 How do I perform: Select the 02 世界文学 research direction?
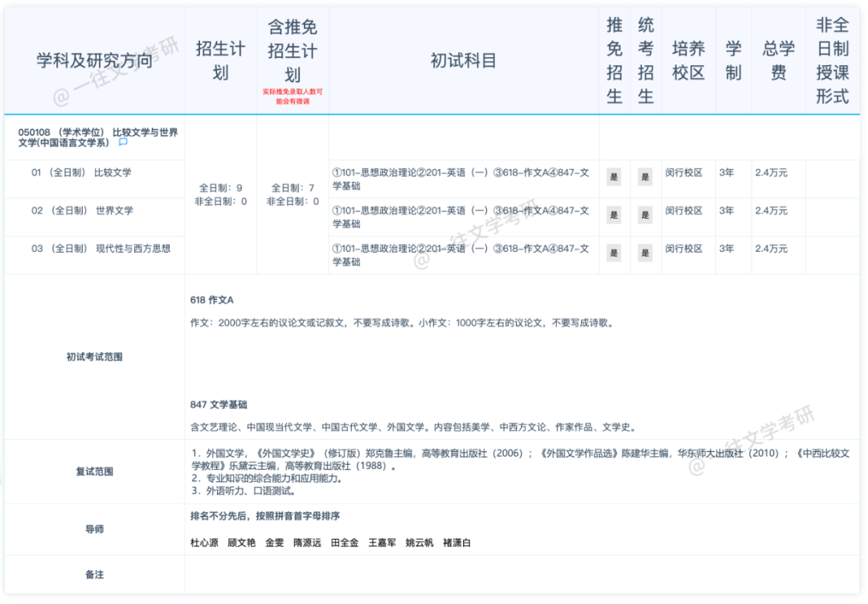point(82,211)
